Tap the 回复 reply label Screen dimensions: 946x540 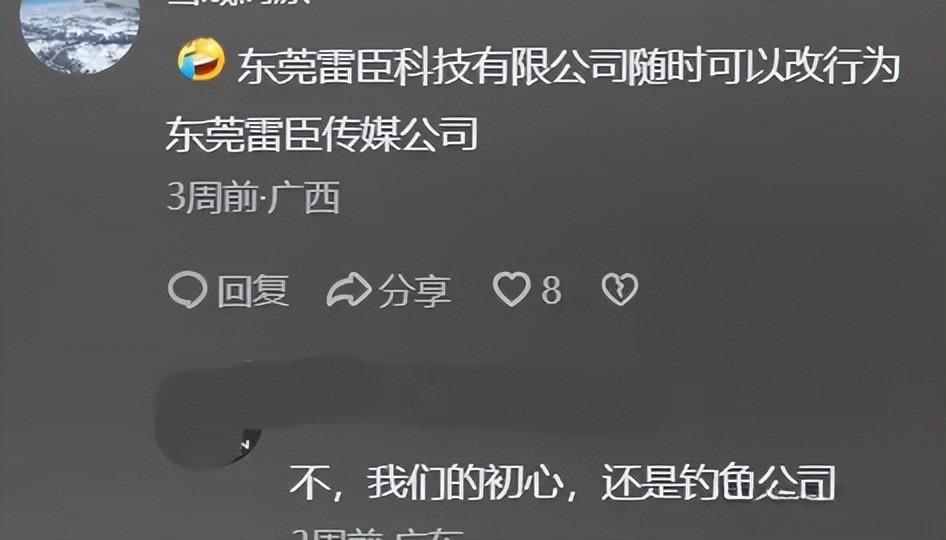tap(253, 290)
